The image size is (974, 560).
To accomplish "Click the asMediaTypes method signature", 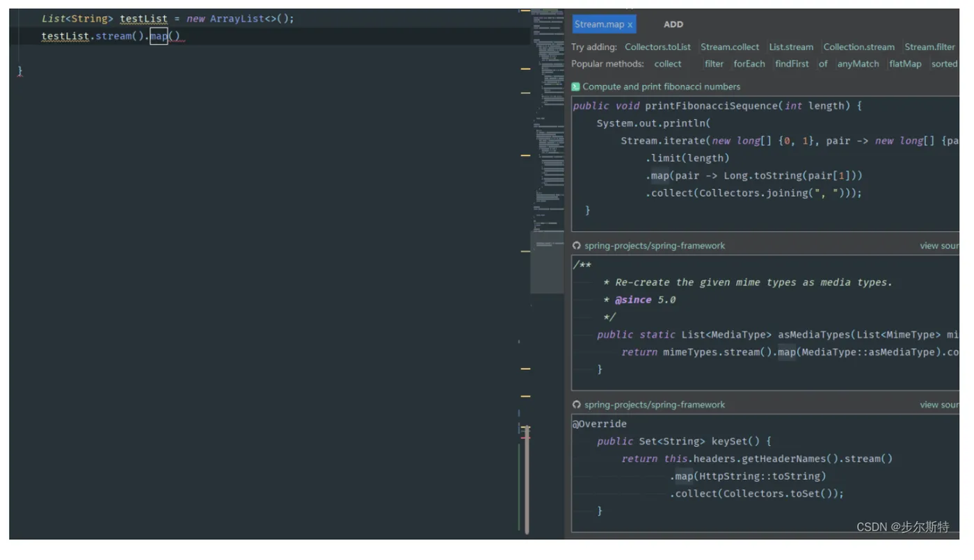I will [x=777, y=335].
